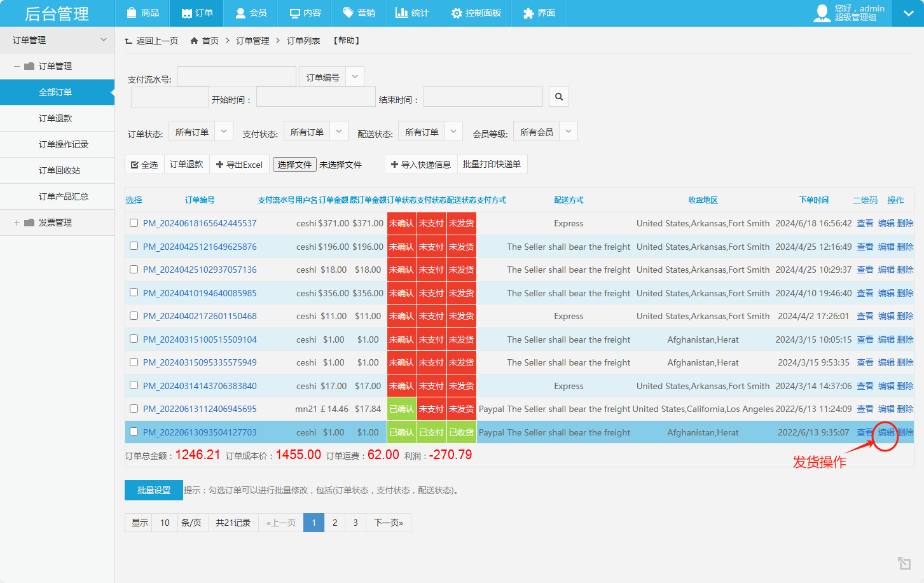
Task: Check the box for order PM_20240314143706383840
Action: tap(134, 385)
